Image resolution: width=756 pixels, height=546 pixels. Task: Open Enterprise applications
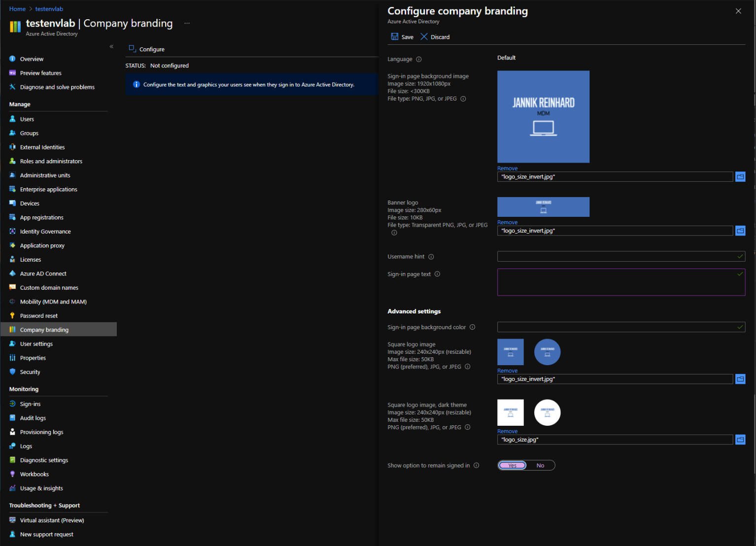[48, 189]
